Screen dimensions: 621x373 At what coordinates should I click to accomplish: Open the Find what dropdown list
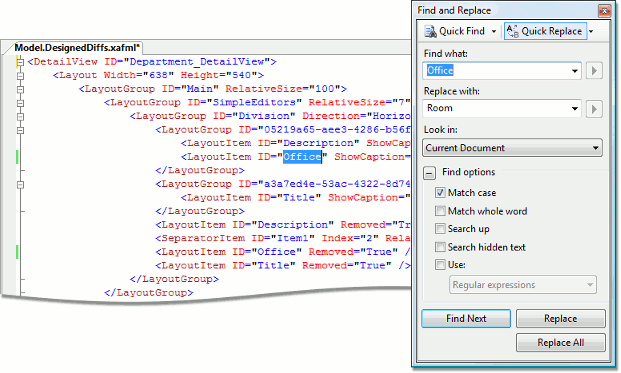(x=574, y=71)
